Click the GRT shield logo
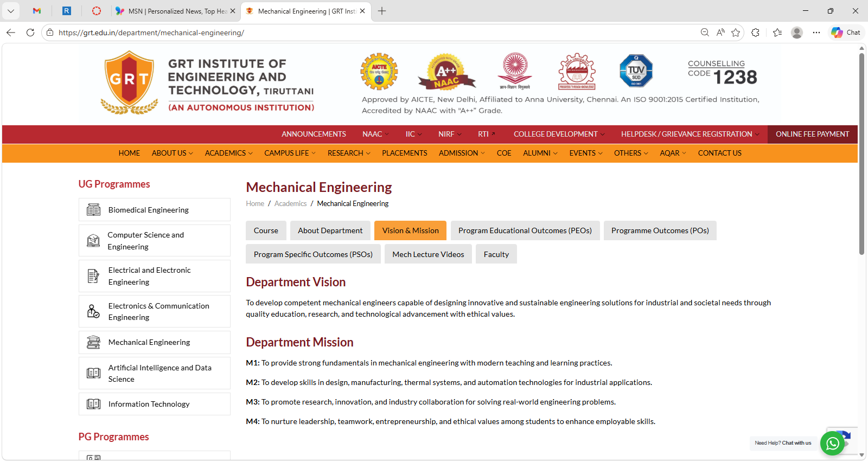Image resolution: width=868 pixels, height=462 pixels. point(129,82)
